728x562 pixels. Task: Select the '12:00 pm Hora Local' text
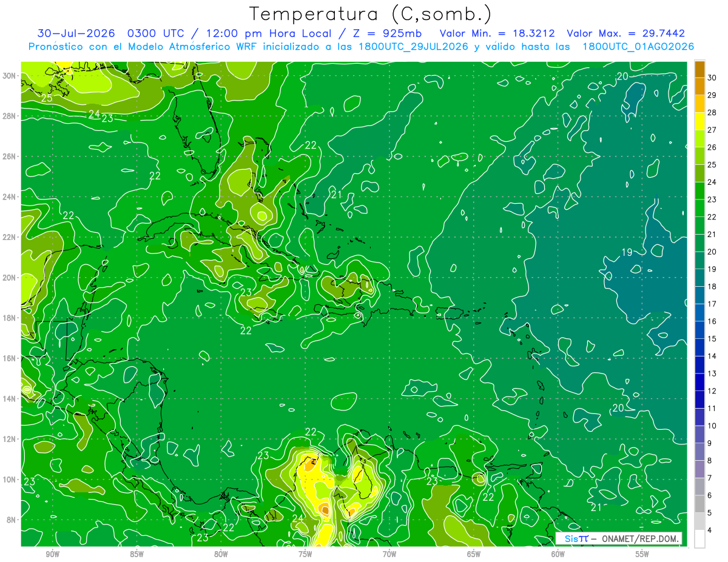[270, 34]
